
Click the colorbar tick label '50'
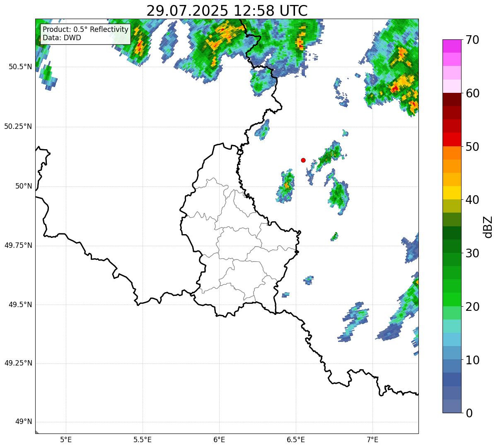pos(472,147)
